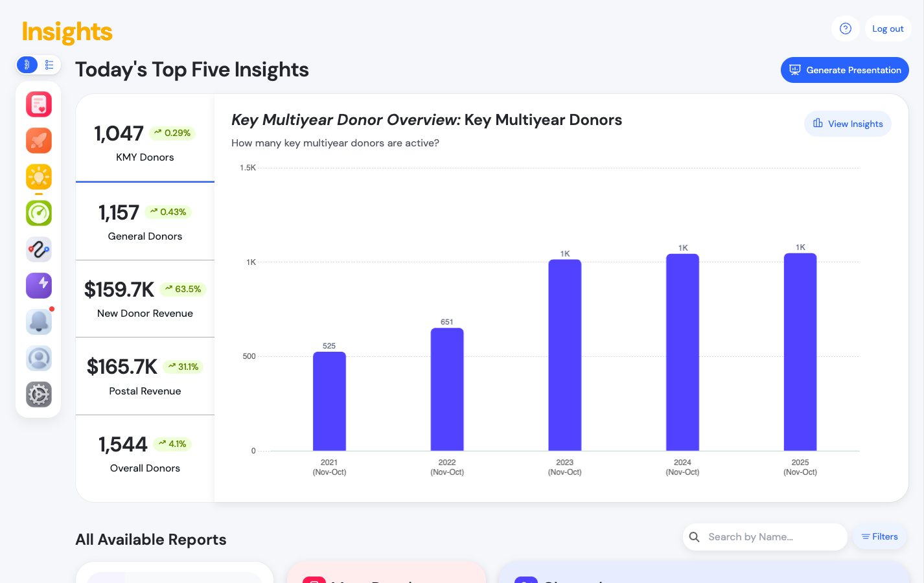Open the red heart document sidebar icon
Viewport: 924px width, 583px height.
point(39,104)
